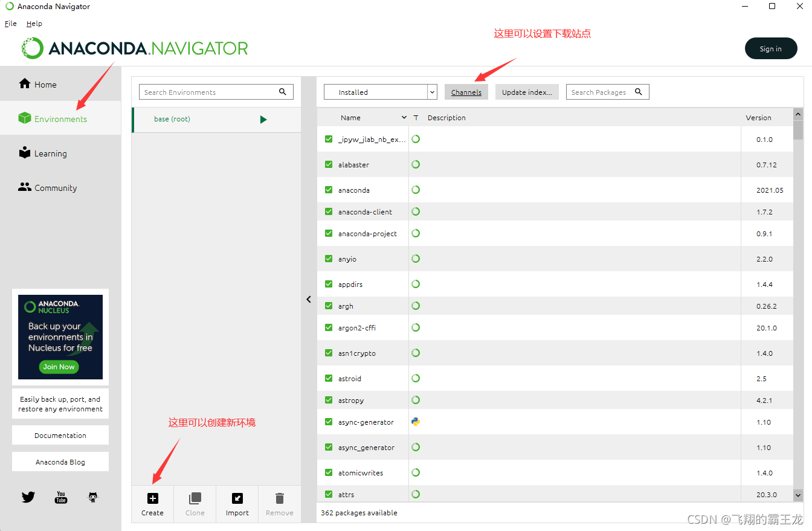The width and height of the screenshot is (812, 531).
Task: Toggle the asn1crypto package checkbox
Action: click(x=329, y=353)
